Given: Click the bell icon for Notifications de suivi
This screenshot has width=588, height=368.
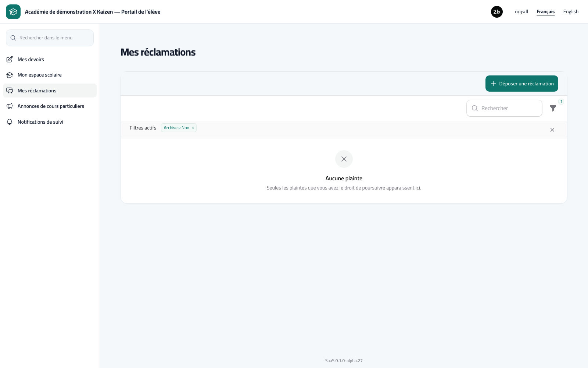Looking at the screenshot, I should (10, 122).
